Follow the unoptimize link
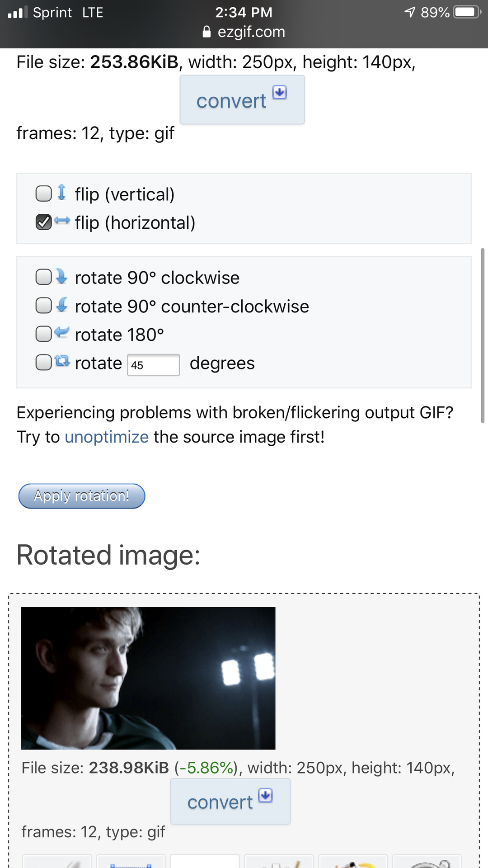 107,437
